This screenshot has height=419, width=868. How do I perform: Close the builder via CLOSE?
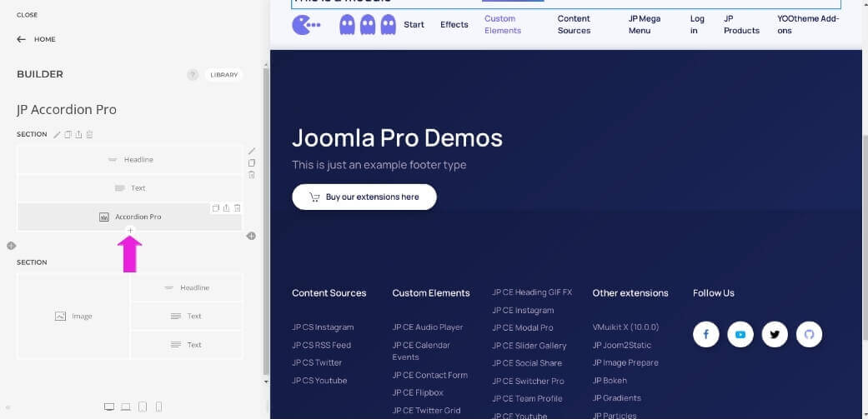coord(28,15)
